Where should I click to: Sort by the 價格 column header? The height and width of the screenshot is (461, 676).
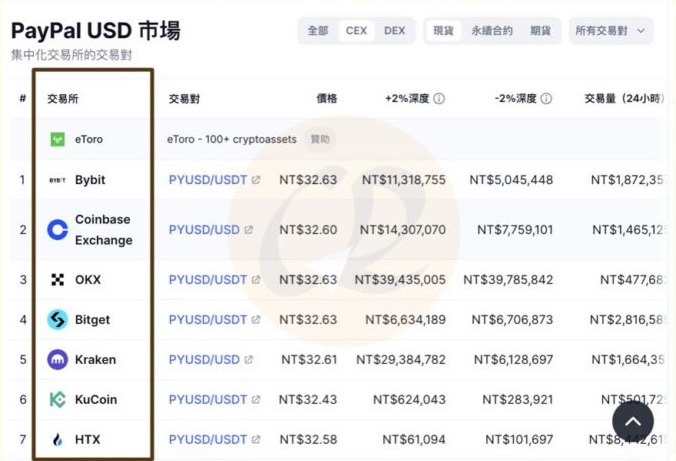coord(327,99)
